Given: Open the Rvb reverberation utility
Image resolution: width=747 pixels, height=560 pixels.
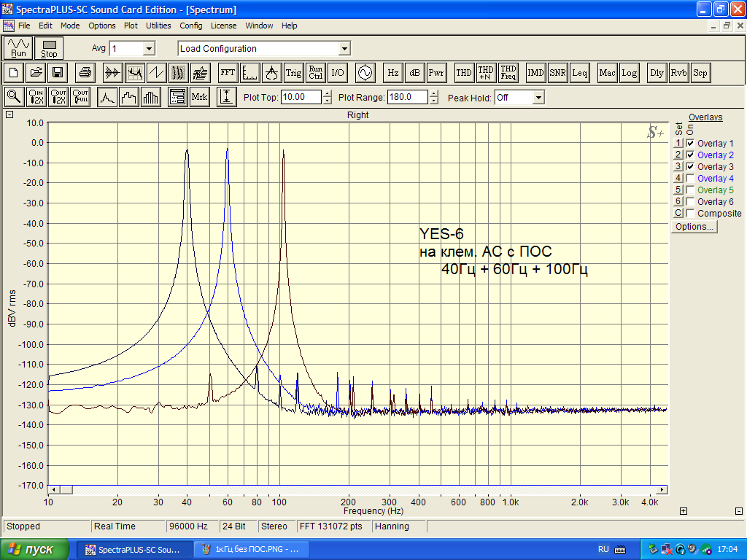Looking at the screenshot, I should (678, 73).
